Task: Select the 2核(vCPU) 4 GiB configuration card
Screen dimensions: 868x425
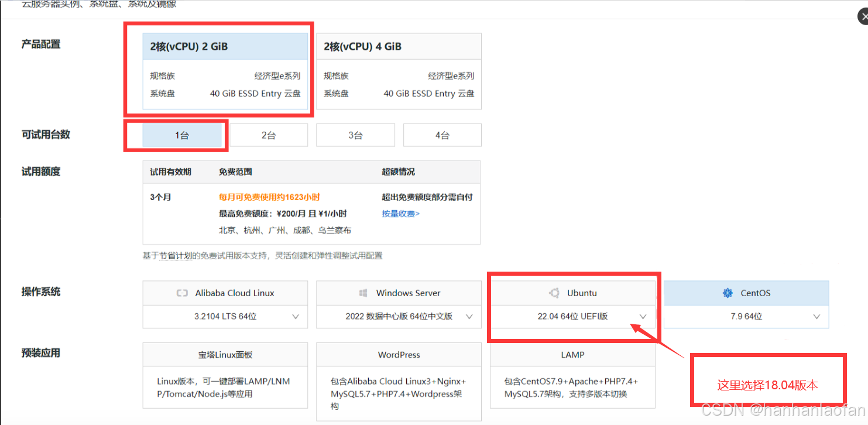Action: pyautogui.click(x=399, y=71)
